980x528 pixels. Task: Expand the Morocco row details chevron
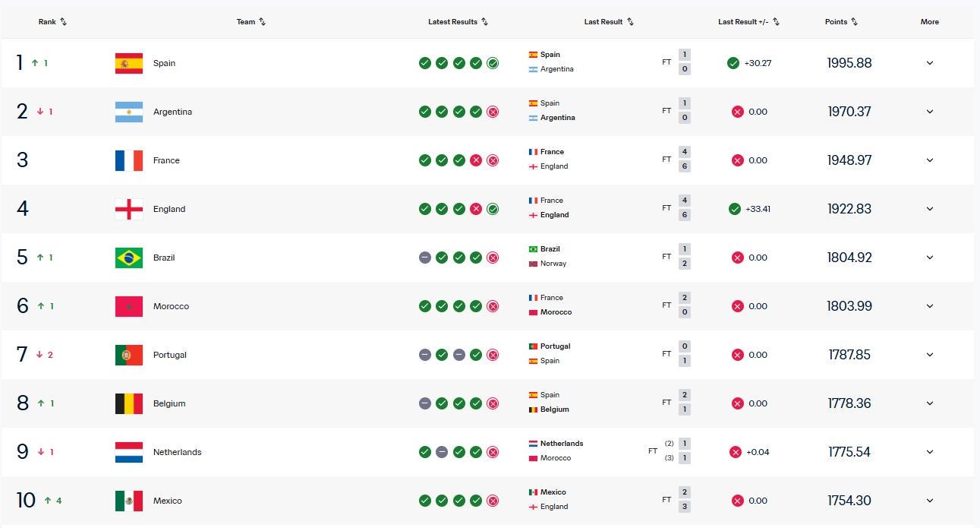pyautogui.click(x=929, y=306)
